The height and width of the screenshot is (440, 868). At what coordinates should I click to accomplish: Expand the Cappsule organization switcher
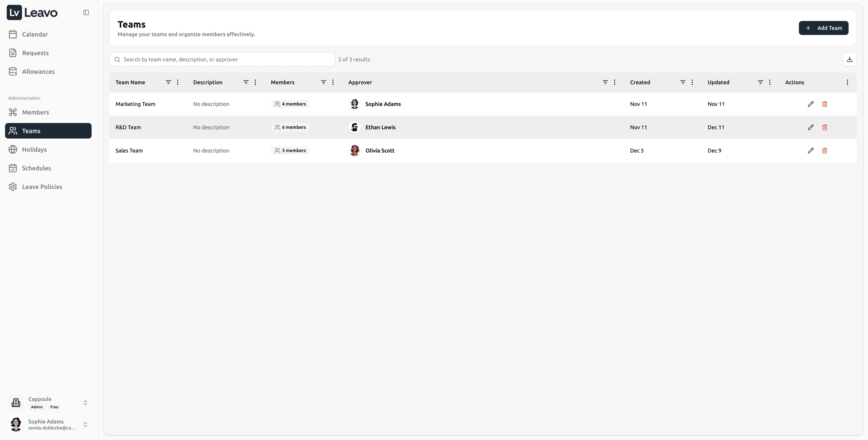pos(85,403)
